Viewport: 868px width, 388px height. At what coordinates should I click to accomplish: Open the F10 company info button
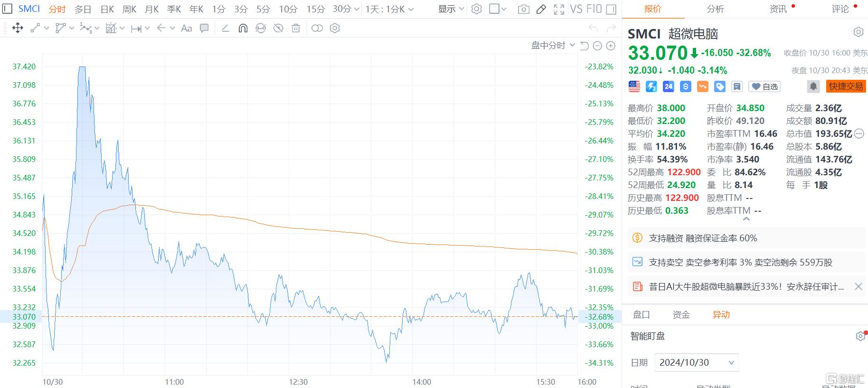point(594,9)
